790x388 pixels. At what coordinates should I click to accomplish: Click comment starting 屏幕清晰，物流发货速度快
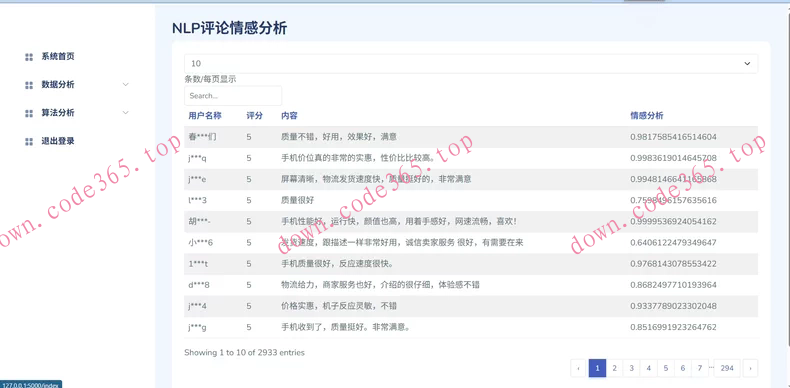(x=376, y=179)
